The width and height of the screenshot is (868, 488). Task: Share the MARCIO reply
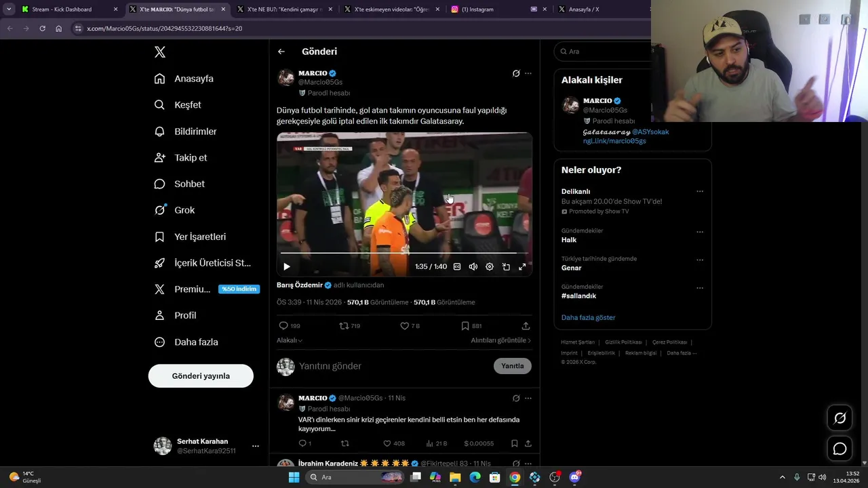[528, 444]
